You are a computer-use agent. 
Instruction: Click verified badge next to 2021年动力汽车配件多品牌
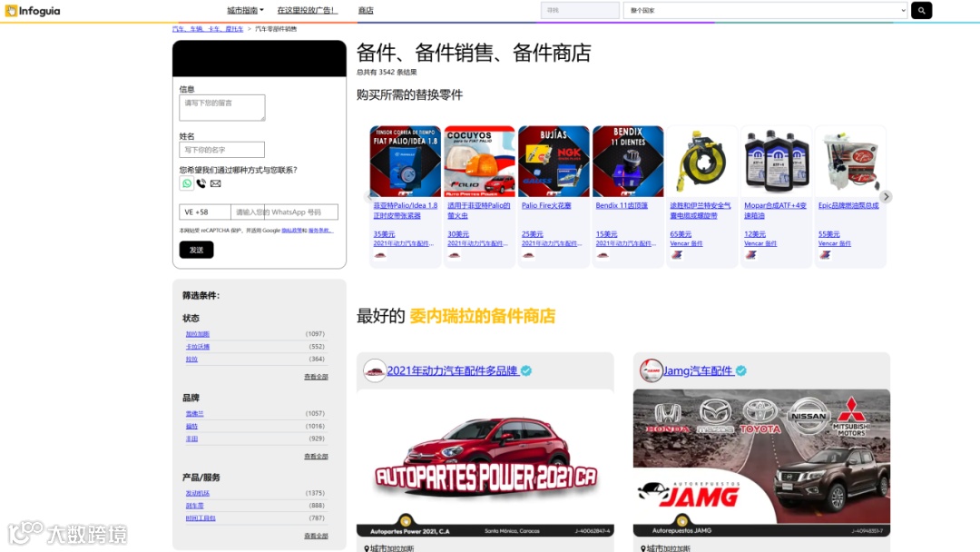[526, 370]
